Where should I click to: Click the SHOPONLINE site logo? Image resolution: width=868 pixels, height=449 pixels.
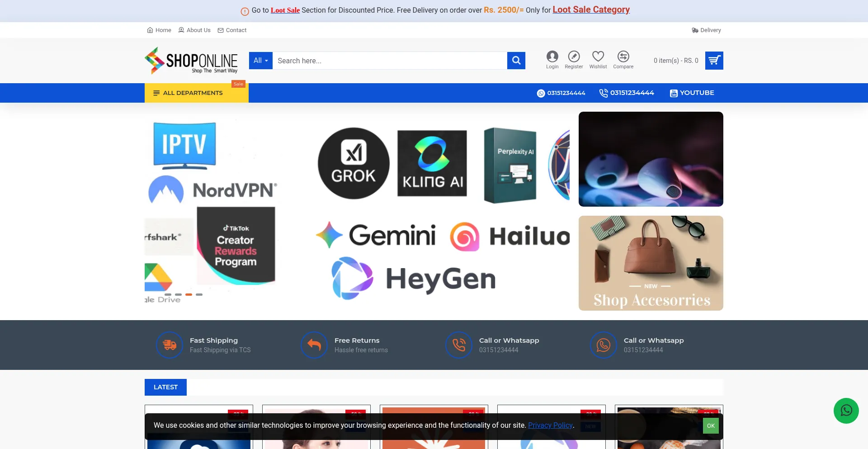pos(191,61)
